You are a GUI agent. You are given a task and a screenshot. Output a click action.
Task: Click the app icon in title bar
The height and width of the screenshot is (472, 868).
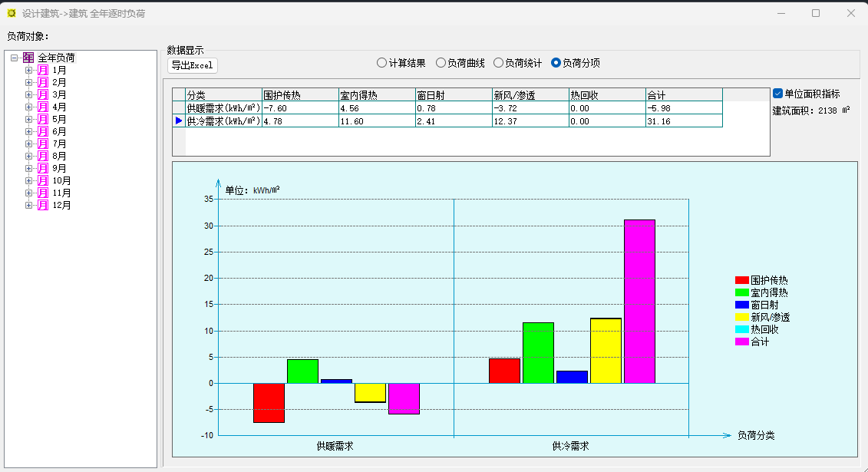pyautogui.click(x=12, y=13)
